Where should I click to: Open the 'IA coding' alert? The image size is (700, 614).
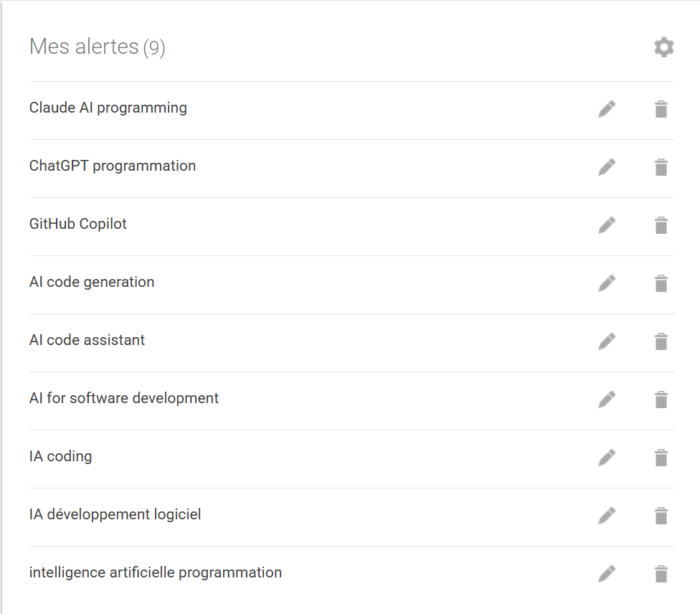click(60, 456)
